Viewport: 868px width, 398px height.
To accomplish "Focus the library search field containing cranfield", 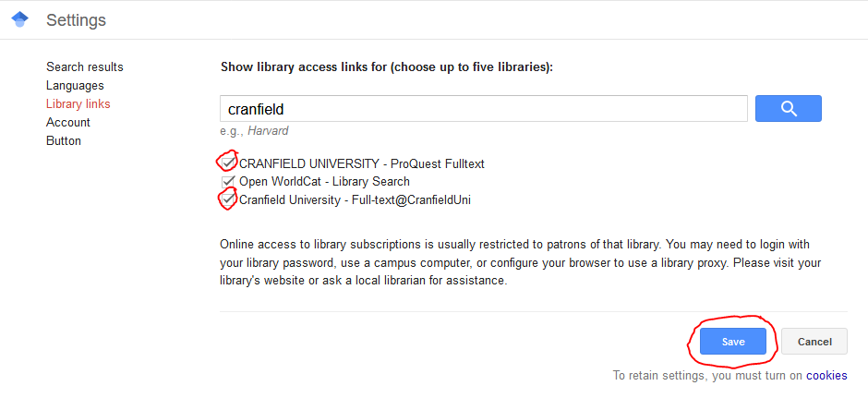I will pyautogui.click(x=483, y=109).
